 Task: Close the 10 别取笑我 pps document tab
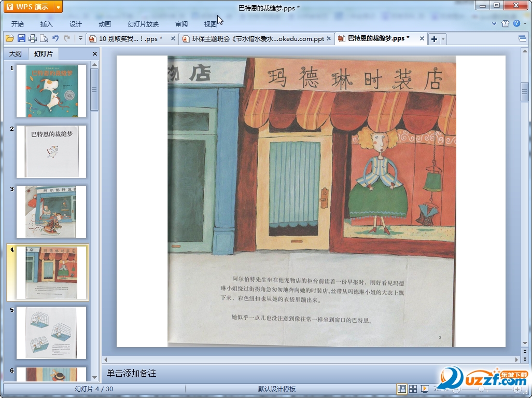pos(173,39)
